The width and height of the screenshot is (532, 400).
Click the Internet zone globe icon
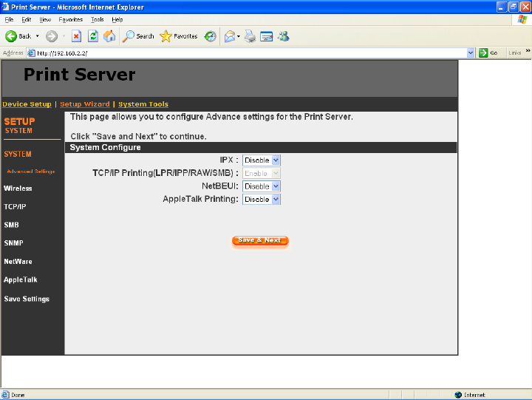(x=458, y=395)
